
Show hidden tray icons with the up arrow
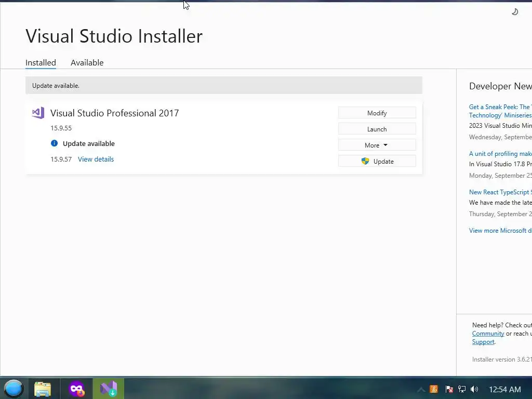(421, 390)
